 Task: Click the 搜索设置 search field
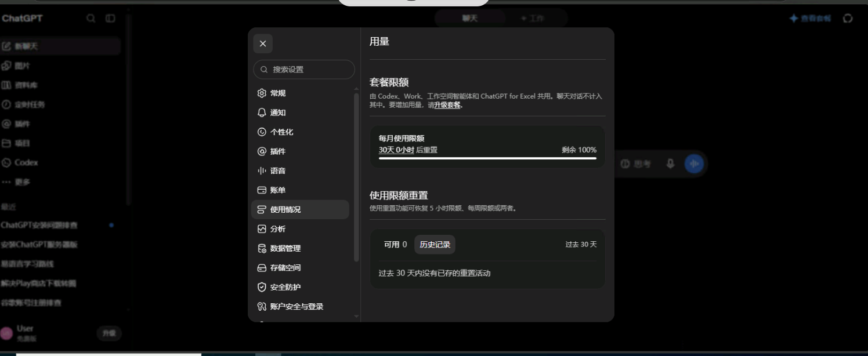(304, 70)
